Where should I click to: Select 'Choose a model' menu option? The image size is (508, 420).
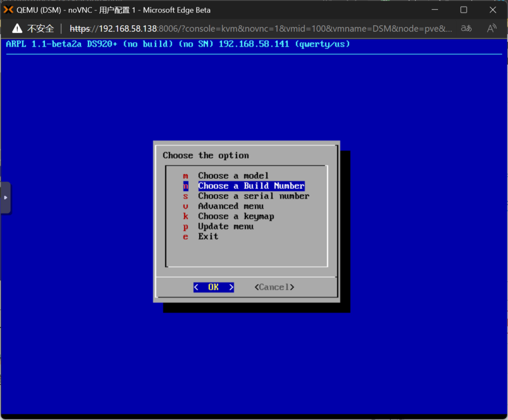[233, 176]
